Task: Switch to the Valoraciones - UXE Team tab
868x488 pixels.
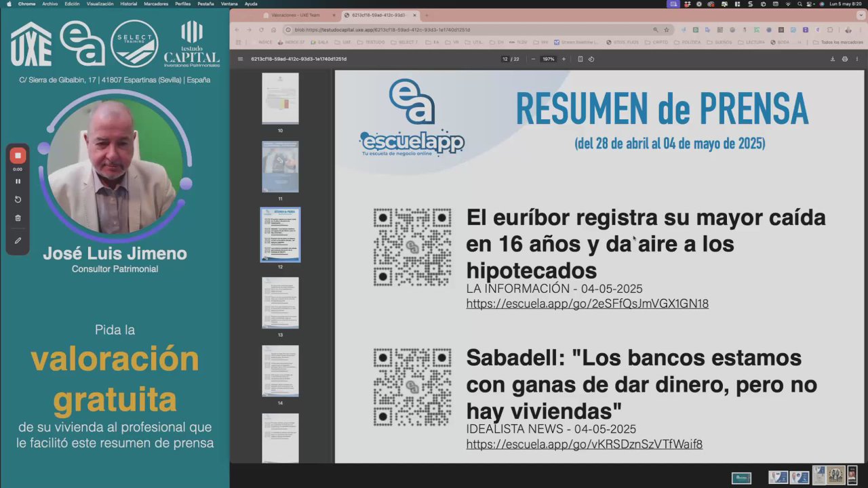Action: (x=295, y=15)
